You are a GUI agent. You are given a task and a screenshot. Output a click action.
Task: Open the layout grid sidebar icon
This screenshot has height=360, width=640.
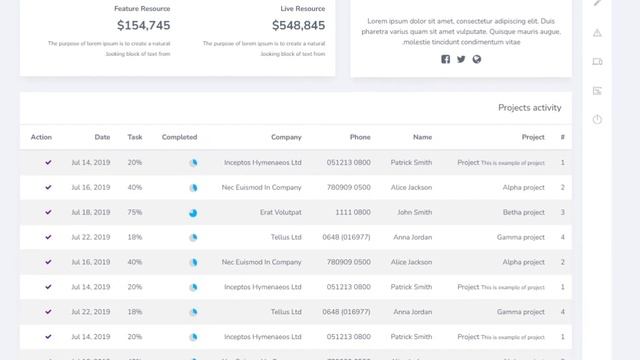[x=597, y=91]
